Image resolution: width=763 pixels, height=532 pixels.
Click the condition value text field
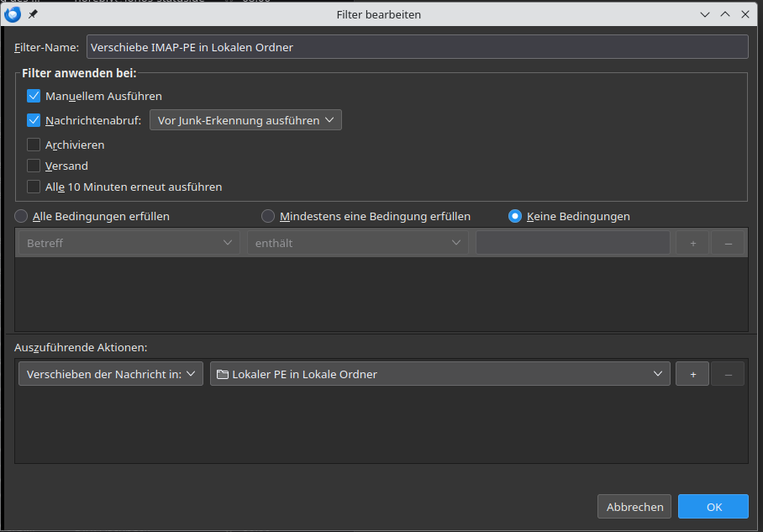click(x=573, y=243)
